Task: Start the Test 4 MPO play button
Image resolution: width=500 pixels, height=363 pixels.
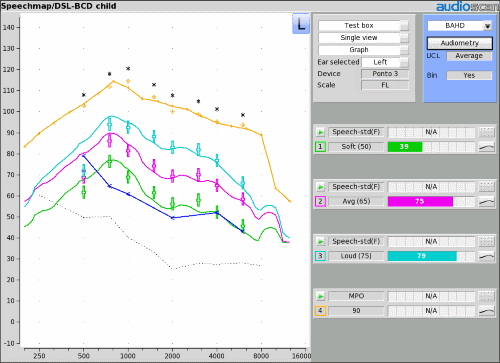Action: click(x=320, y=296)
